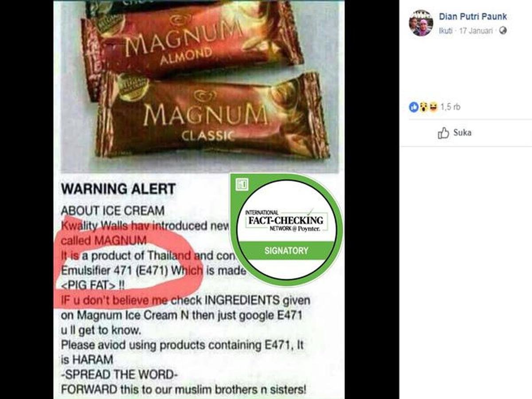Like the post using Suka label
The height and width of the screenshot is (399, 532).
tap(462, 133)
